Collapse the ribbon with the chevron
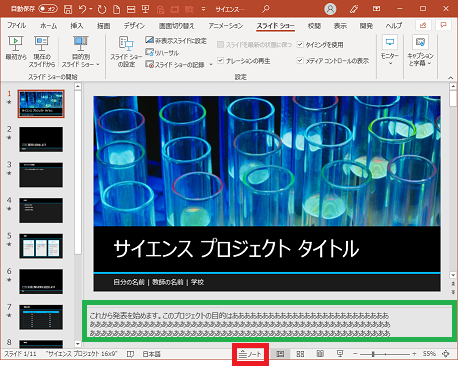The image size is (458, 366). (451, 77)
